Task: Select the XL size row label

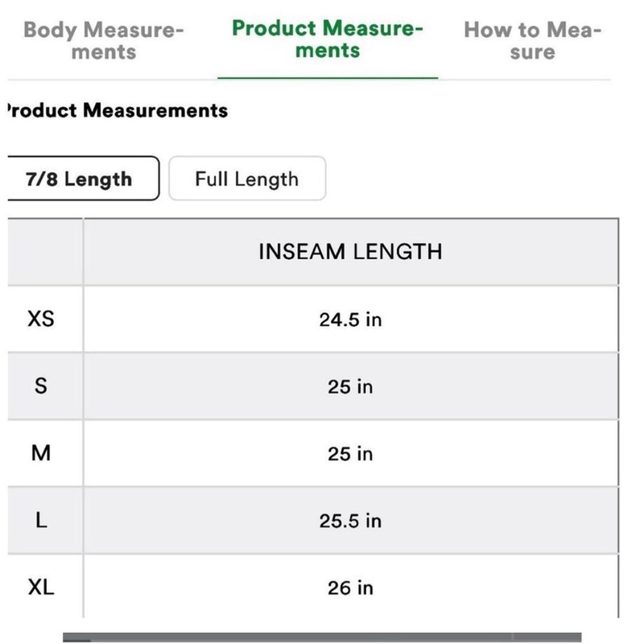Action: 41,587
